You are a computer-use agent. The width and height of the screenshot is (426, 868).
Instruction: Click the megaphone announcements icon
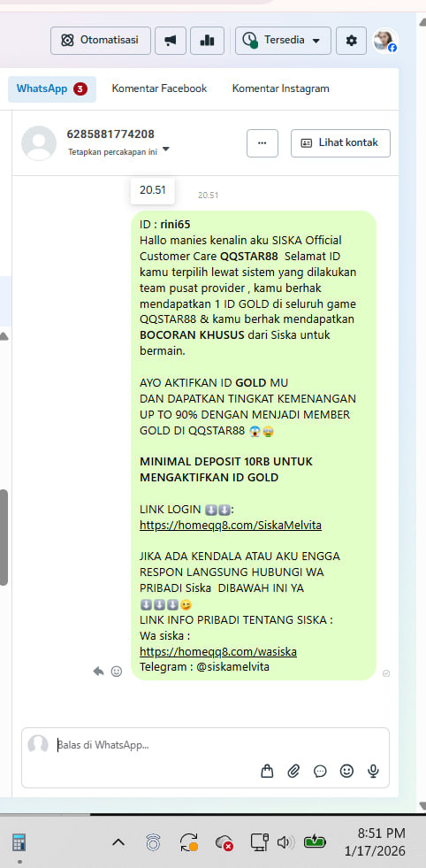pos(171,41)
